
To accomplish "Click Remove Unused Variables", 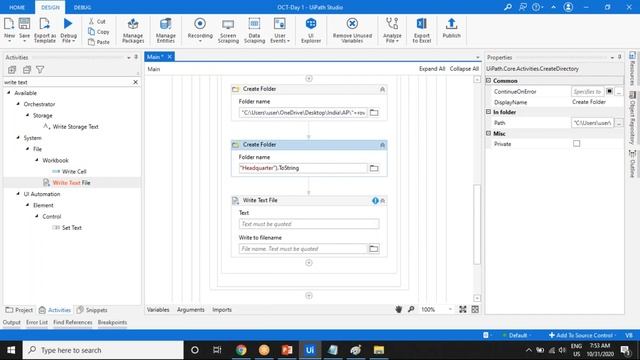I will coord(352,30).
